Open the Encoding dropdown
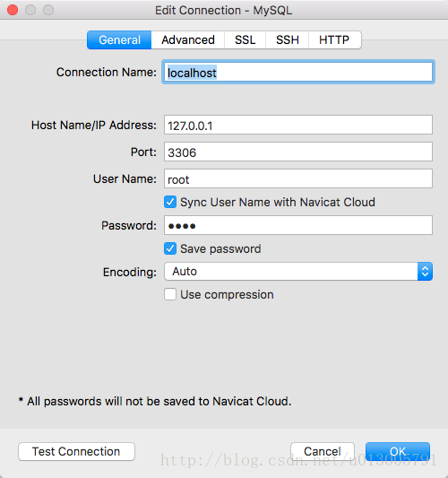Screen dimensions: 448x478 pos(298,272)
